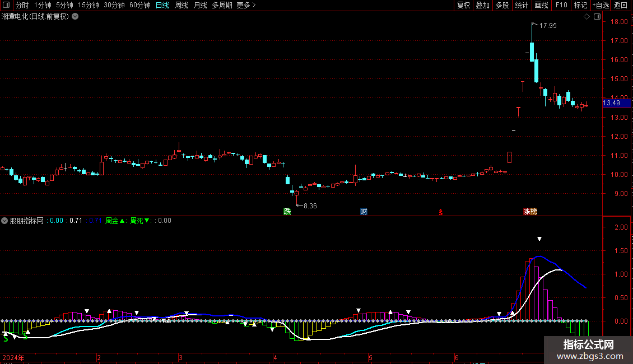Image resolution: width=633 pixels, height=364 pixels.
Task: Click the 涨榜 marker under the price spike
Action: pyautogui.click(x=530, y=212)
